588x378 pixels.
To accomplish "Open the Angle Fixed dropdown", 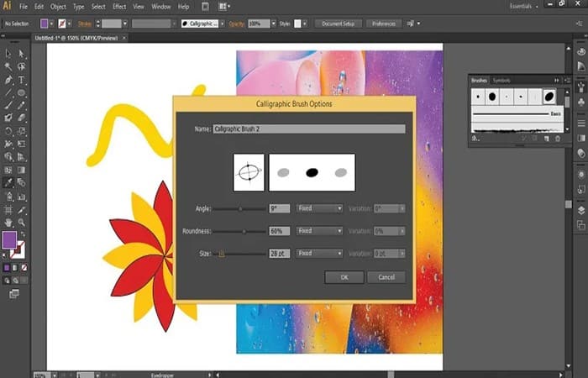I will pyautogui.click(x=318, y=207).
